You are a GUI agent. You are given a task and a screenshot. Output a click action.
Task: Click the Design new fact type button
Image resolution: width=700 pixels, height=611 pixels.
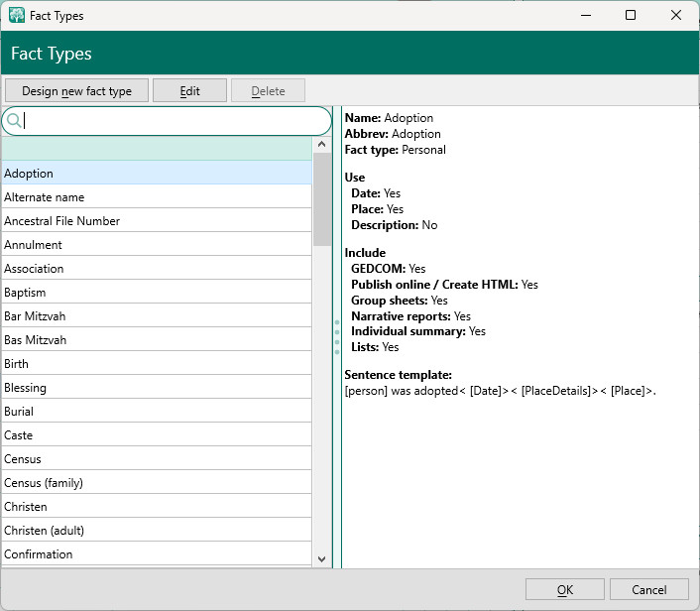point(76,91)
